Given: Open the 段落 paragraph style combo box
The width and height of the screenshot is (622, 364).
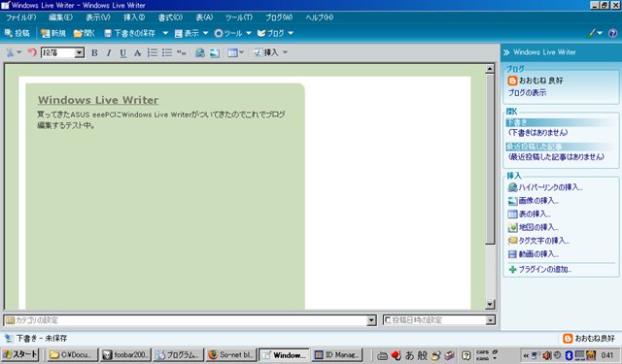Looking at the screenshot, I should 62,52.
